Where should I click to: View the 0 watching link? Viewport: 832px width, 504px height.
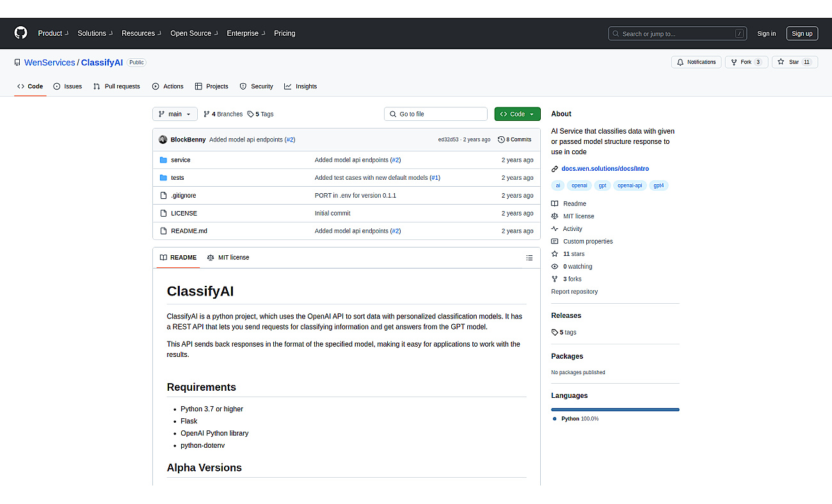point(572,267)
